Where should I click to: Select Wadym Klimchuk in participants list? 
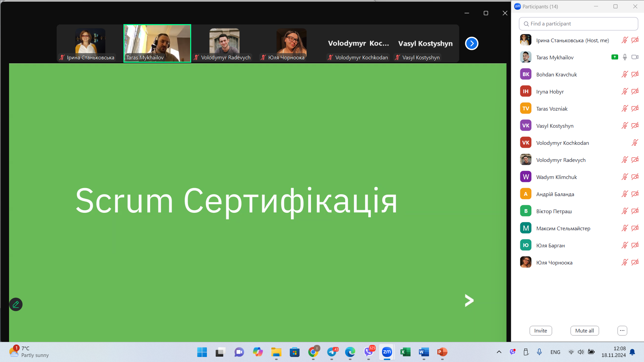[556, 177]
